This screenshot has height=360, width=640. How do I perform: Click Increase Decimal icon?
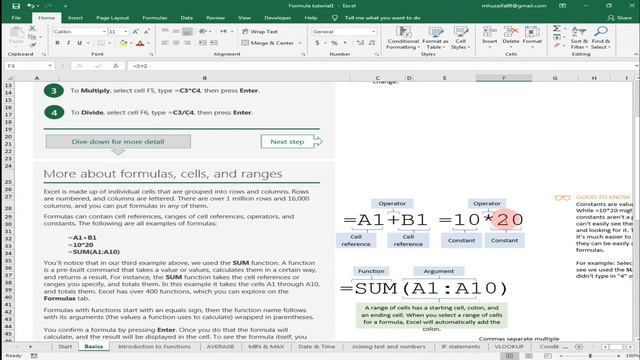[x=360, y=43]
